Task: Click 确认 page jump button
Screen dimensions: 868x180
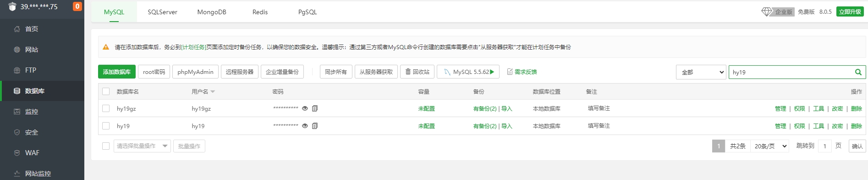Action: [857, 146]
